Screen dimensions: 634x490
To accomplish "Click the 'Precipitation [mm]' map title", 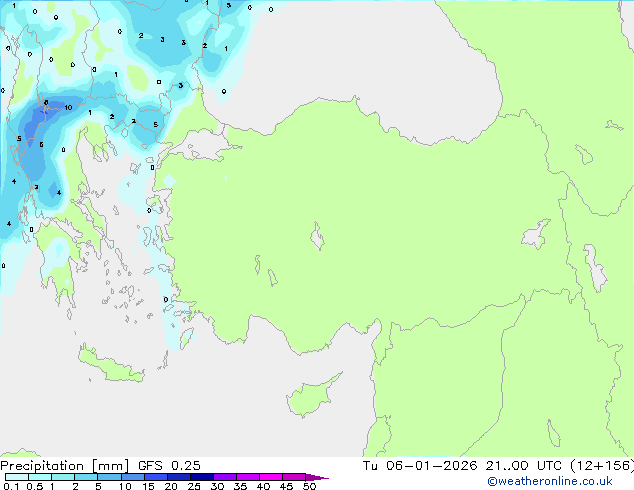I will [x=64, y=466].
